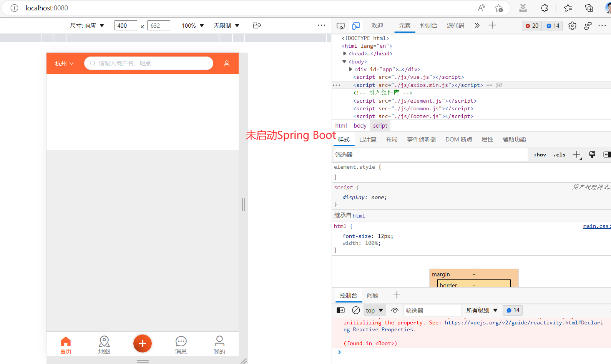
Task: Toggle the computed styles sidebar icon
Action: [x=607, y=155]
